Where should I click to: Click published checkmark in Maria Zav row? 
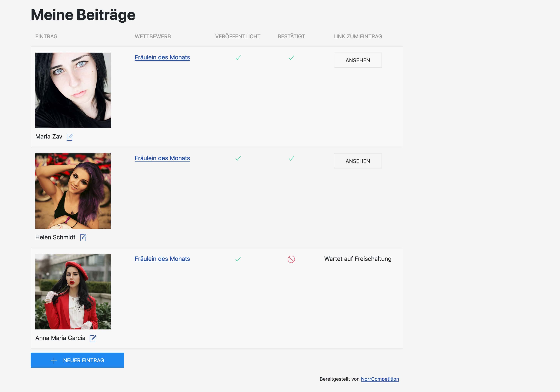238,58
